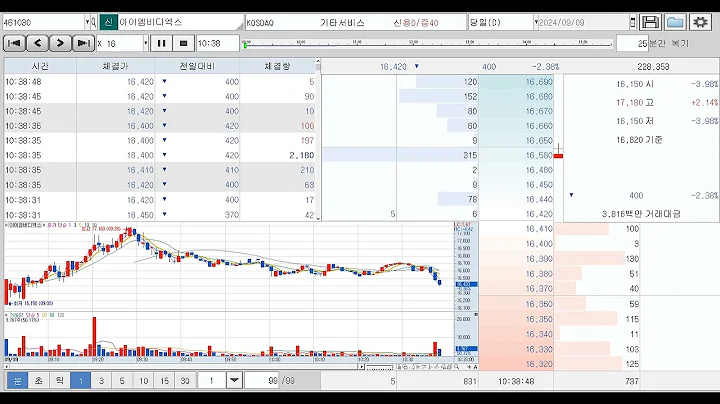This screenshot has width=720, height=404.
Task: Step back one replay frame
Action: point(38,43)
